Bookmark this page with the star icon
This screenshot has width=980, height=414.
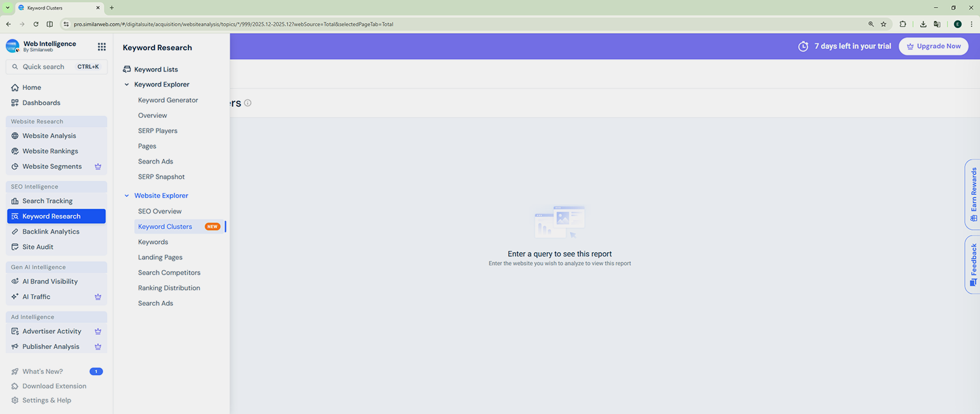coord(883,24)
